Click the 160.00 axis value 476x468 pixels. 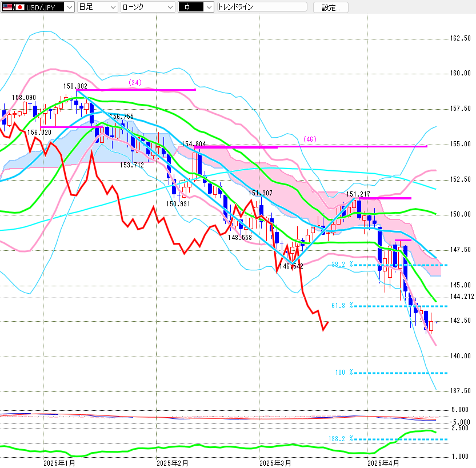tap(460, 73)
